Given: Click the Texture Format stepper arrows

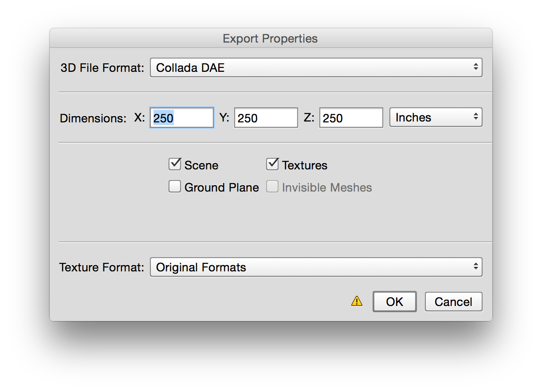Looking at the screenshot, I should [475, 267].
